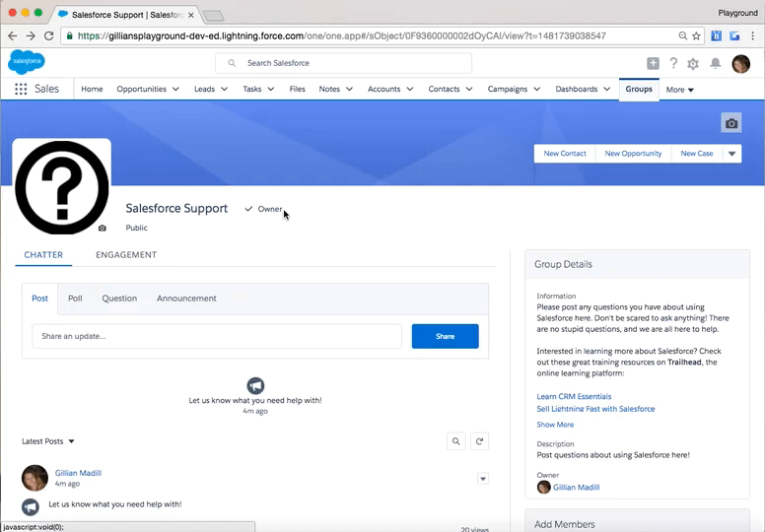
Task: Select the Groups tab
Action: pos(639,89)
